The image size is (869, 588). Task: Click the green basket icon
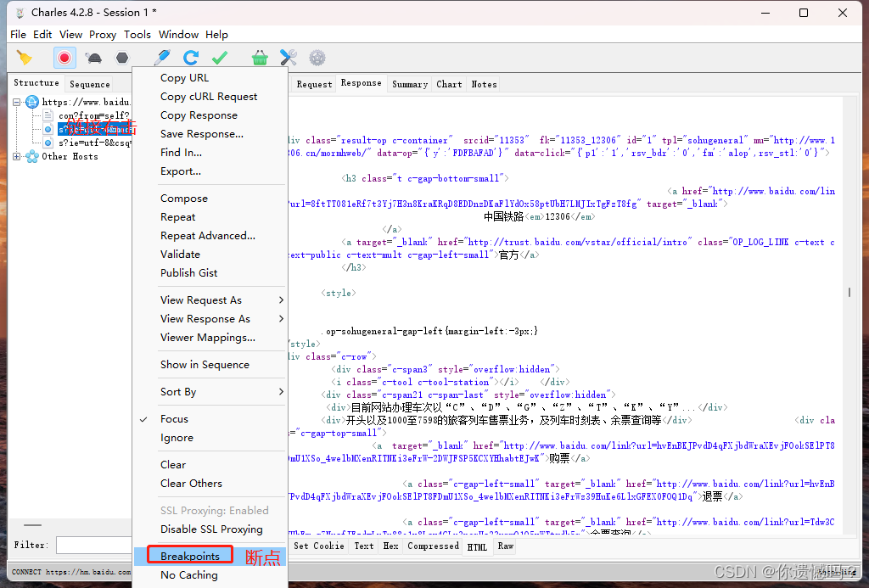260,58
